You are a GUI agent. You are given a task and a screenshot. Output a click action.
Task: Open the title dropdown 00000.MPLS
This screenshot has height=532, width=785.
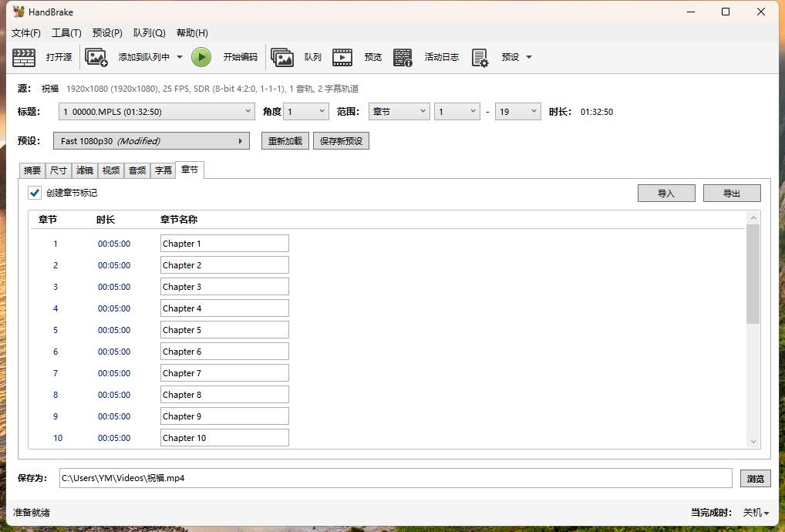157,112
